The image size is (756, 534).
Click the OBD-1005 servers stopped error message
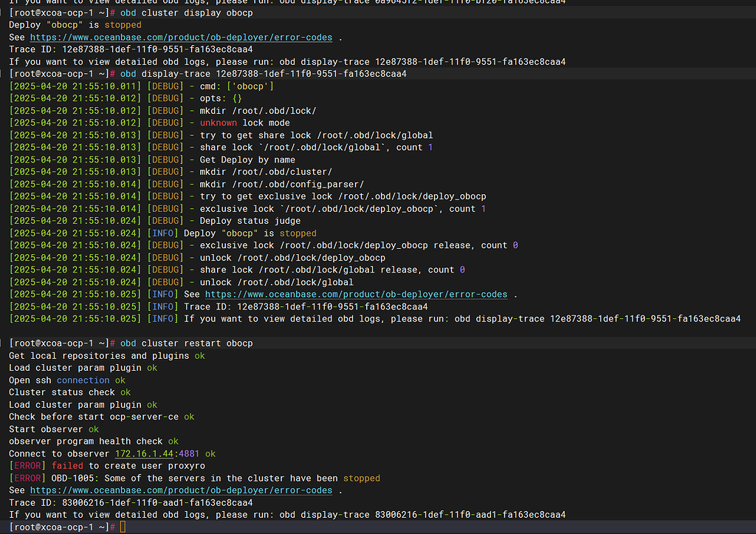[216, 478]
